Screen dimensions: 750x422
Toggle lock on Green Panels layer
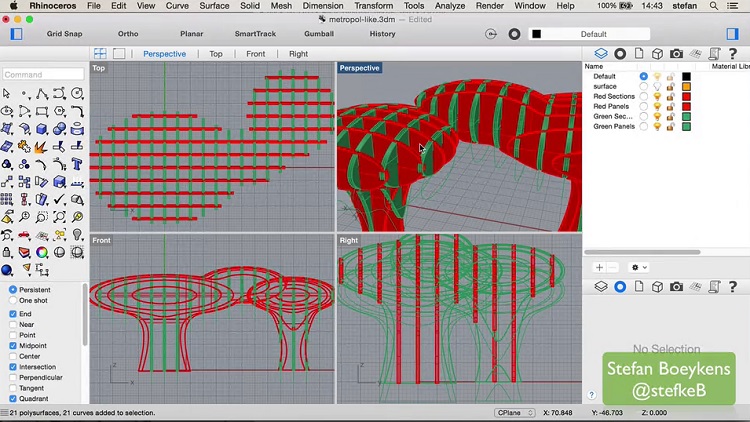click(x=671, y=126)
